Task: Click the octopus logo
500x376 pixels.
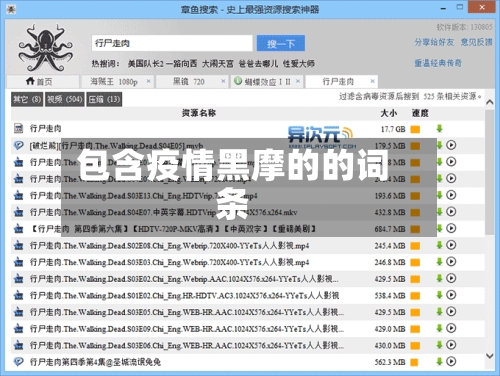Action: point(45,47)
